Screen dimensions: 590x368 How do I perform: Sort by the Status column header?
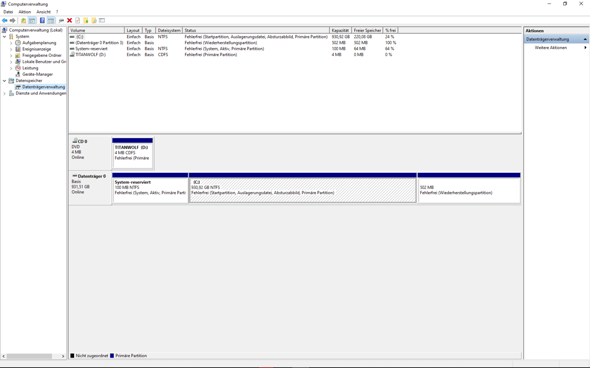(256, 30)
